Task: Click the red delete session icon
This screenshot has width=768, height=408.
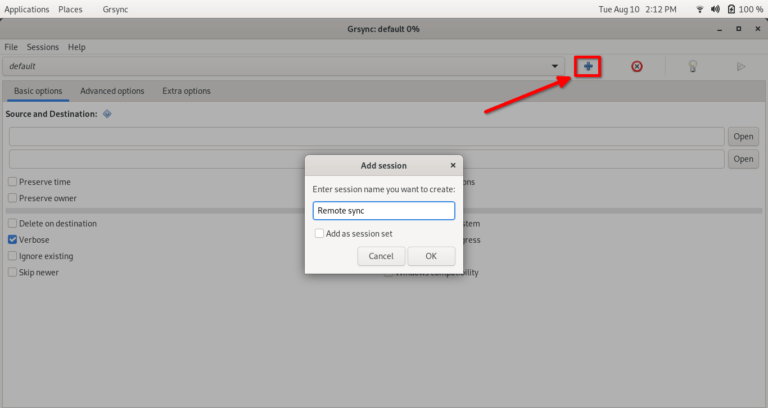Action: click(x=636, y=66)
